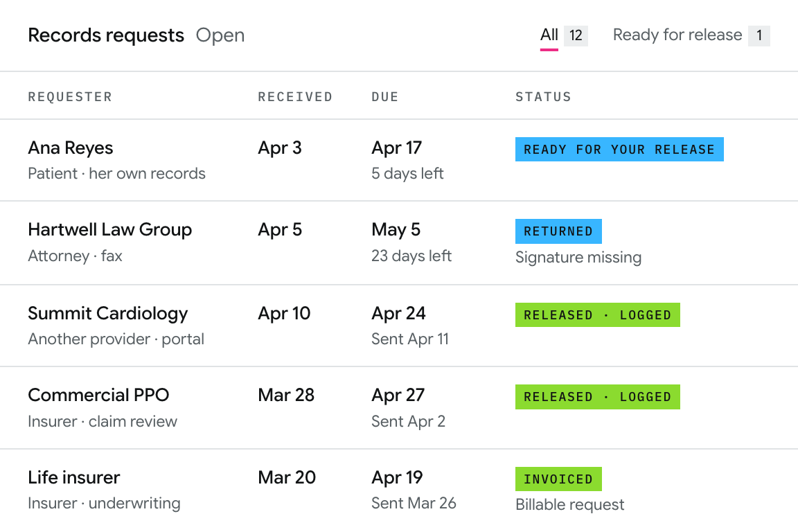Screen dimensions: 798x532
Task: Click the Open label beside the heading
Action: click(220, 35)
